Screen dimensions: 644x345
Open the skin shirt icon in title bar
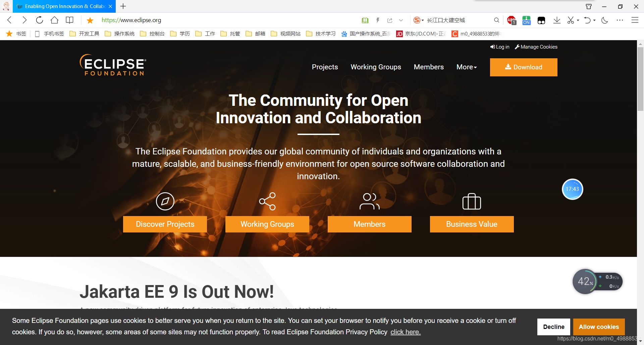[589, 6]
